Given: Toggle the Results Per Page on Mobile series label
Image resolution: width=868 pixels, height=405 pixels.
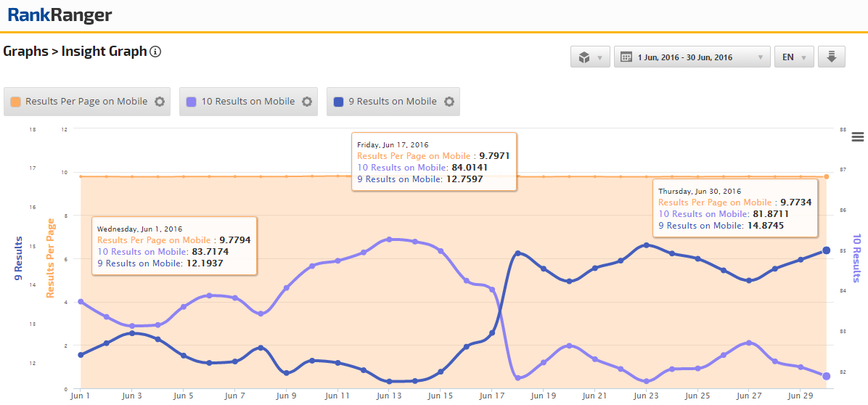Looking at the screenshot, I should (x=86, y=102).
